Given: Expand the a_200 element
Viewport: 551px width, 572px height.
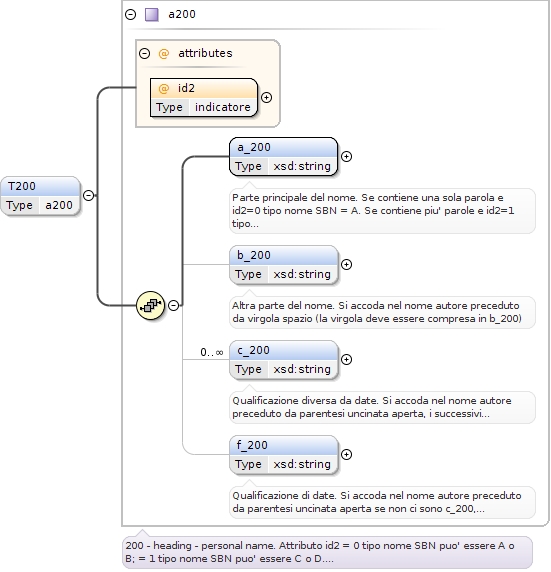Looking at the screenshot, I should pyautogui.click(x=346, y=156).
